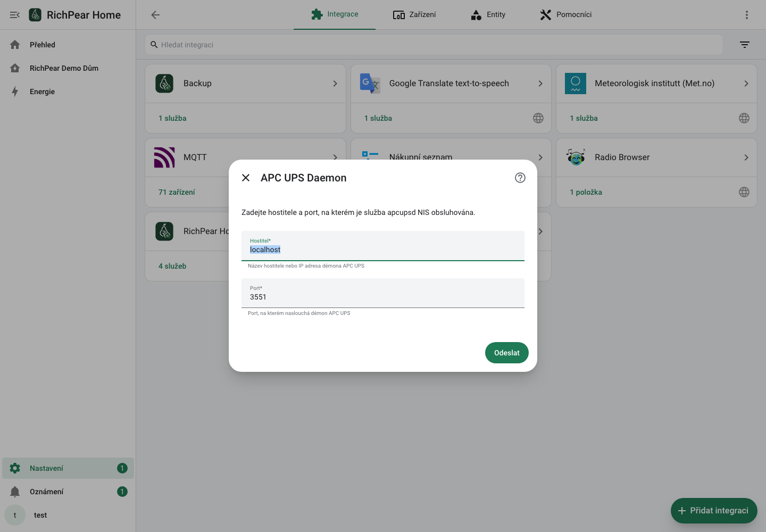Image resolution: width=766 pixels, height=532 pixels.
Task: Click the Oznámení bell icon
Action: (15, 492)
